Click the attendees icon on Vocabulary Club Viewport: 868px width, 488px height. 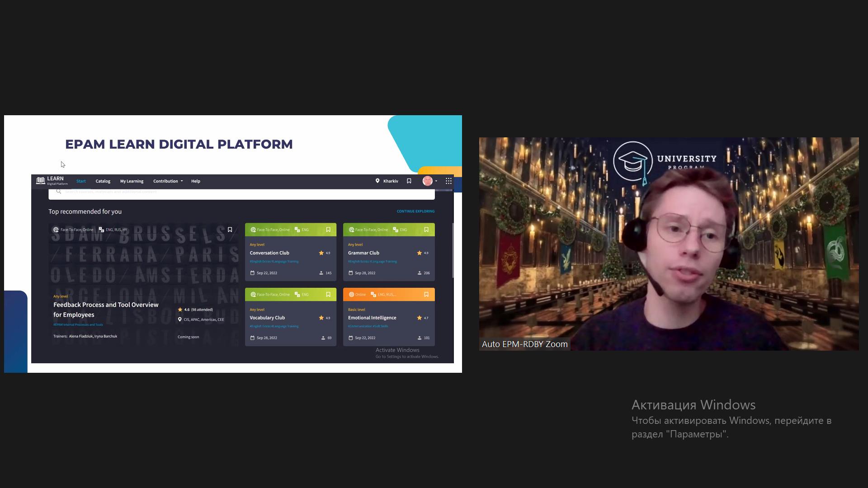[x=323, y=338]
